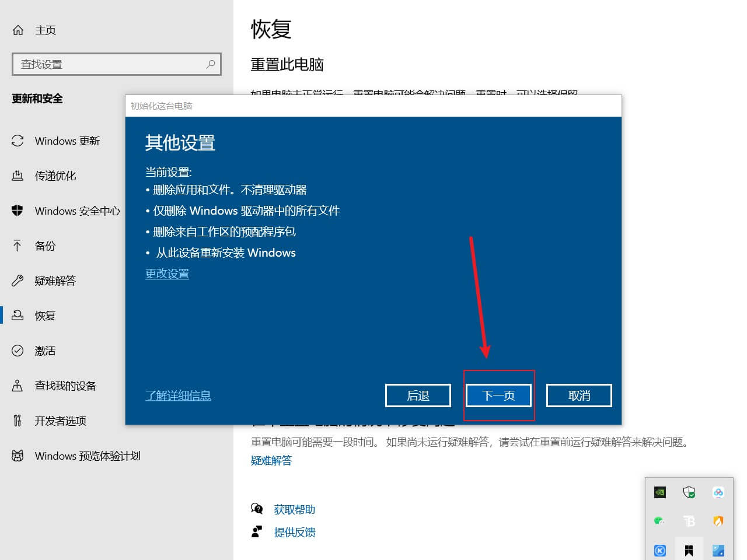Open the 提供反馈 link
Viewport: 747px width, 560px height.
pyautogui.click(x=295, y=532)
